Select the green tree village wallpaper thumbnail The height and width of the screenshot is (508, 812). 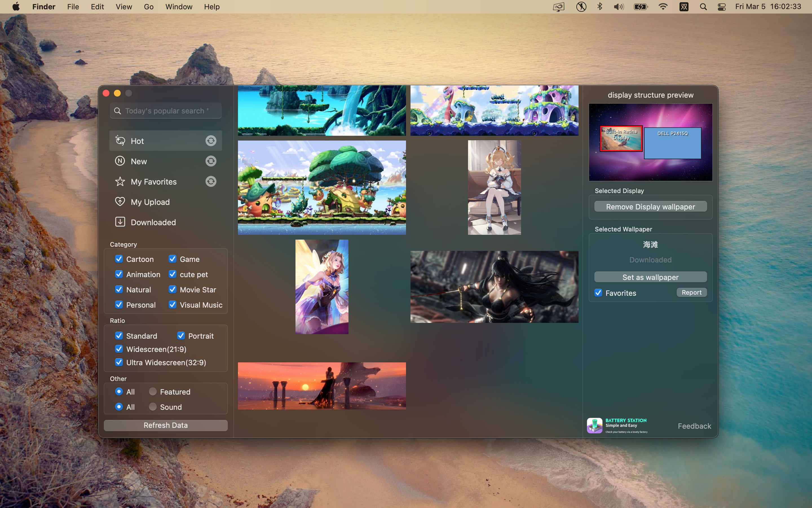click(322, 187)
